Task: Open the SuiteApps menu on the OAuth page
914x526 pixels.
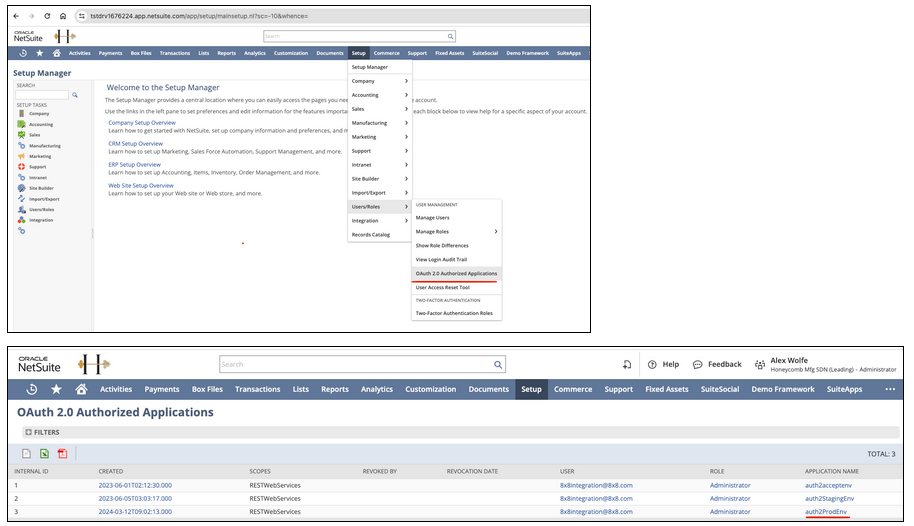Action: 845,389
